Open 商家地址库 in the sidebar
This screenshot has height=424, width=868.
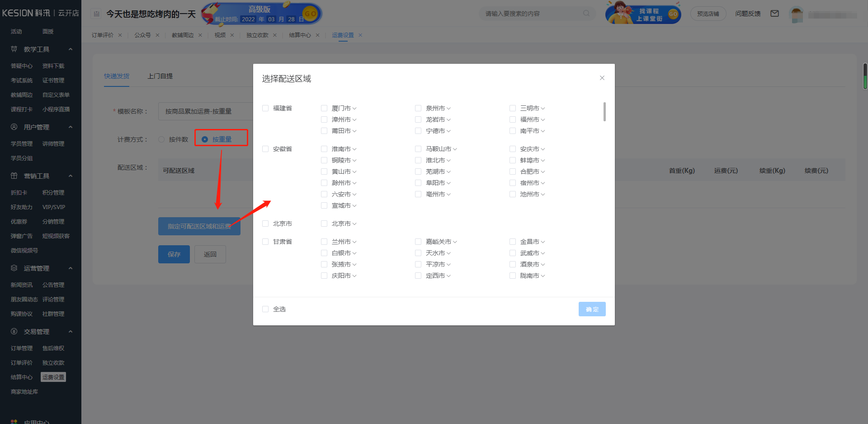(24, 391)
